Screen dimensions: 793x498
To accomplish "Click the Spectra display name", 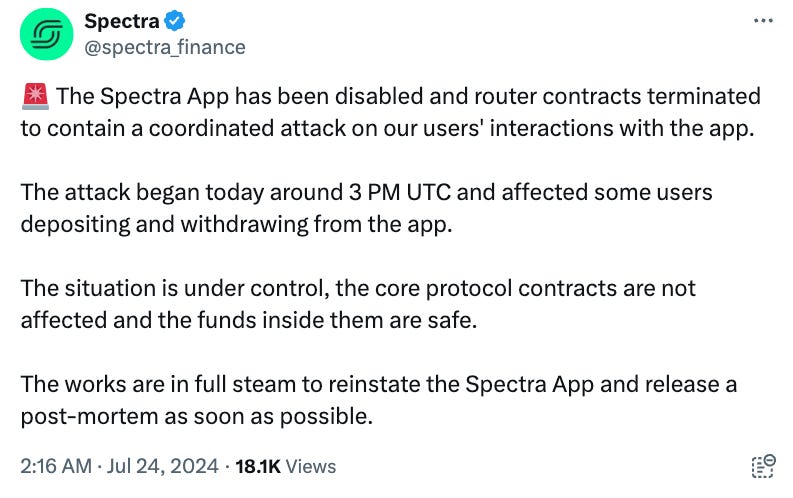I will (x=121, y=21).
